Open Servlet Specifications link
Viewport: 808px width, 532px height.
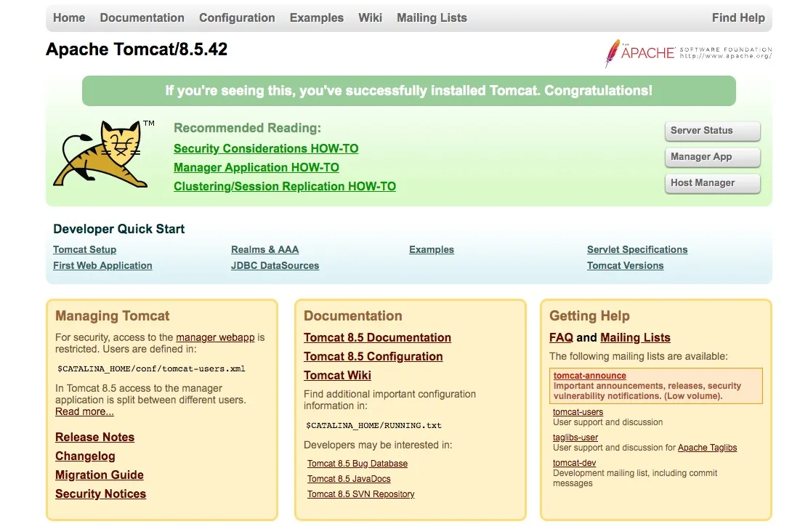(x=637, y=249)
